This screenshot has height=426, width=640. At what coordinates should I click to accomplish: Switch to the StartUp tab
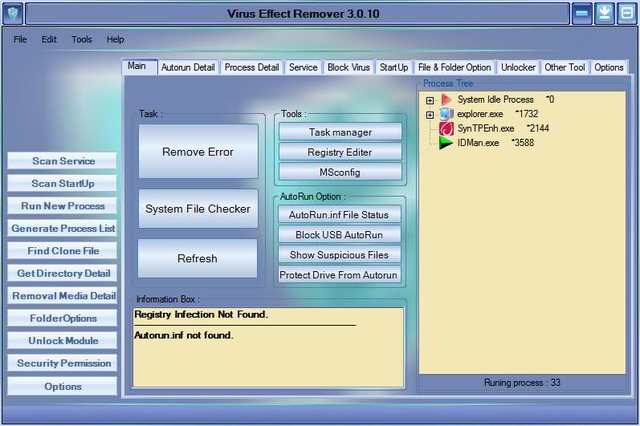click(393, 67)
